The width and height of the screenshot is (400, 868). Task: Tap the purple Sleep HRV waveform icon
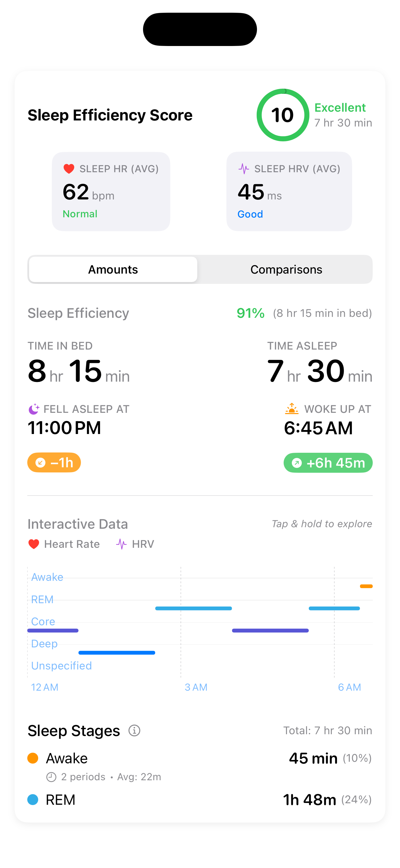[x=244, y=169]
